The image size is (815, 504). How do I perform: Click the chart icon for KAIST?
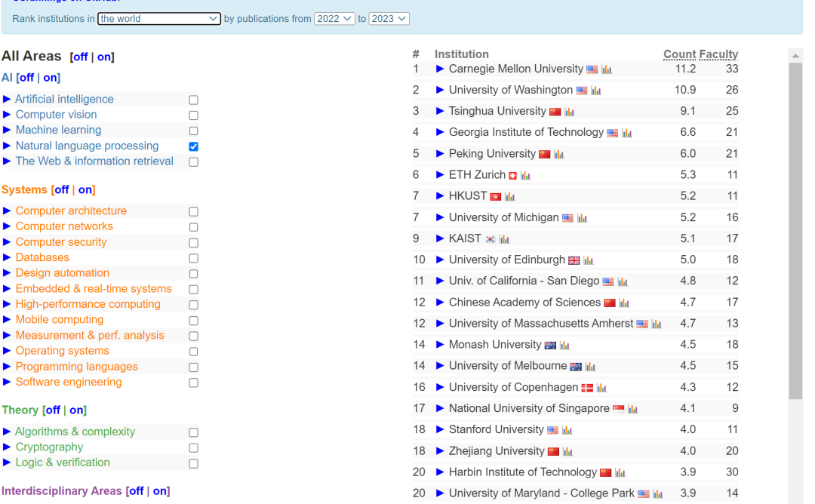[x=504, y=239]
